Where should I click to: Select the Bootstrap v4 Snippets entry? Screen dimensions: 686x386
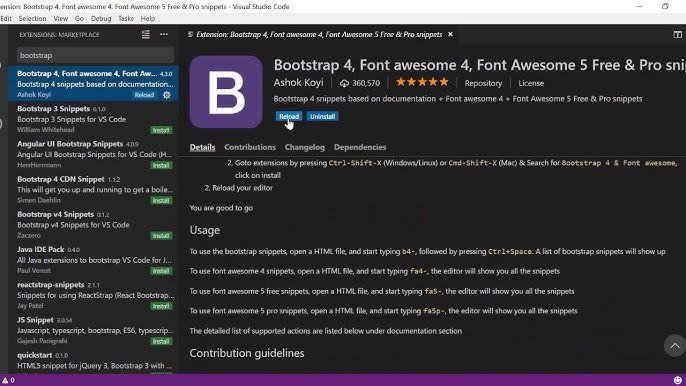[94, 225]
